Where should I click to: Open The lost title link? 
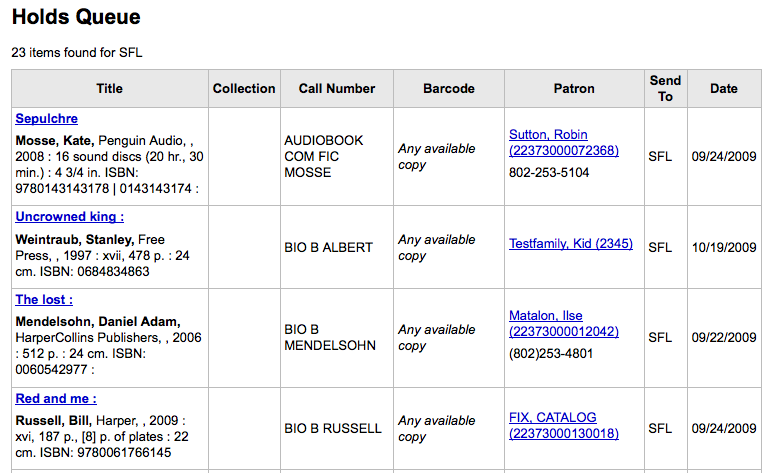pos(44,300)
